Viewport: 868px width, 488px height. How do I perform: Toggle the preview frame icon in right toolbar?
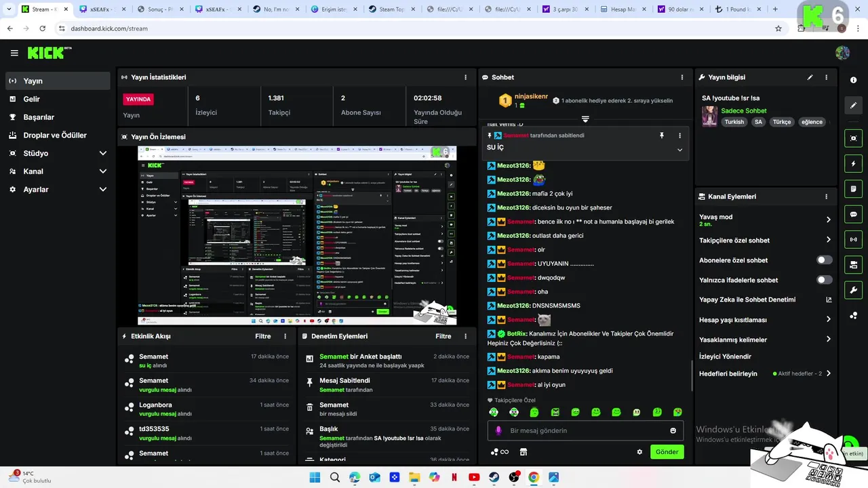(x=853, y=138)
